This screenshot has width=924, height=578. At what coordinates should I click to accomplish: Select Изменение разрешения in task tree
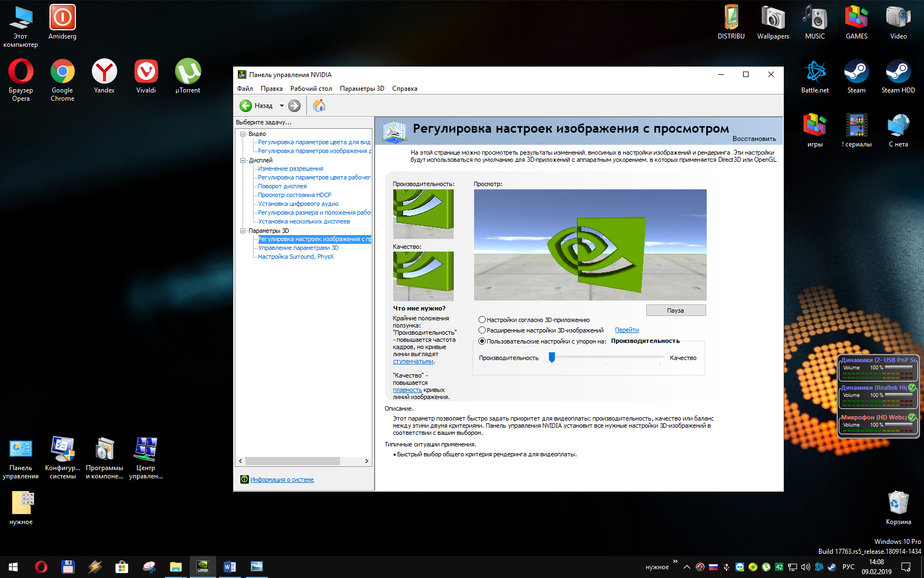(290, 169)
